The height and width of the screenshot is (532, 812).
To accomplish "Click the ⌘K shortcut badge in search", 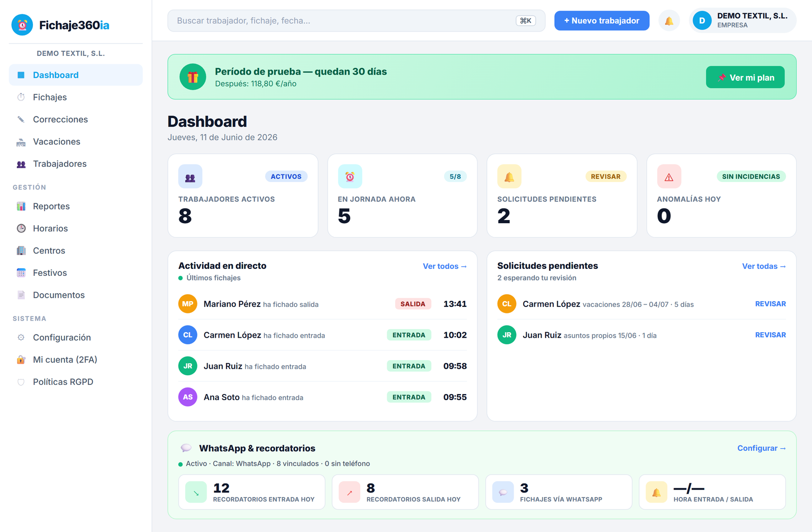I will point(526,21).
